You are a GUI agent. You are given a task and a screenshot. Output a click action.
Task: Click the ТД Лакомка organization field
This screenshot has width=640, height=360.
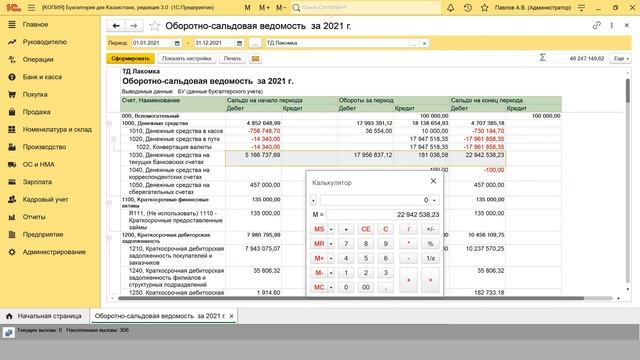coord(337,43)
